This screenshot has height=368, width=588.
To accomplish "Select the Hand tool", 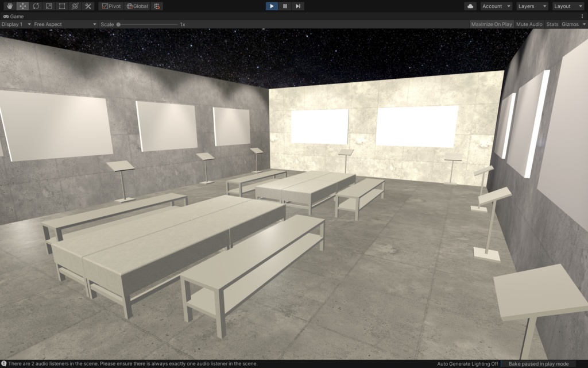I will (8, 6).
